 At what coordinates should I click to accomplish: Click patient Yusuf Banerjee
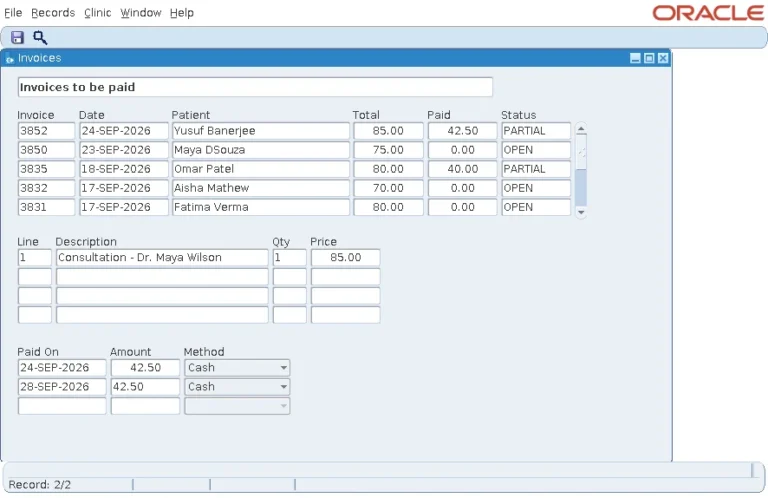pos(261,131)
